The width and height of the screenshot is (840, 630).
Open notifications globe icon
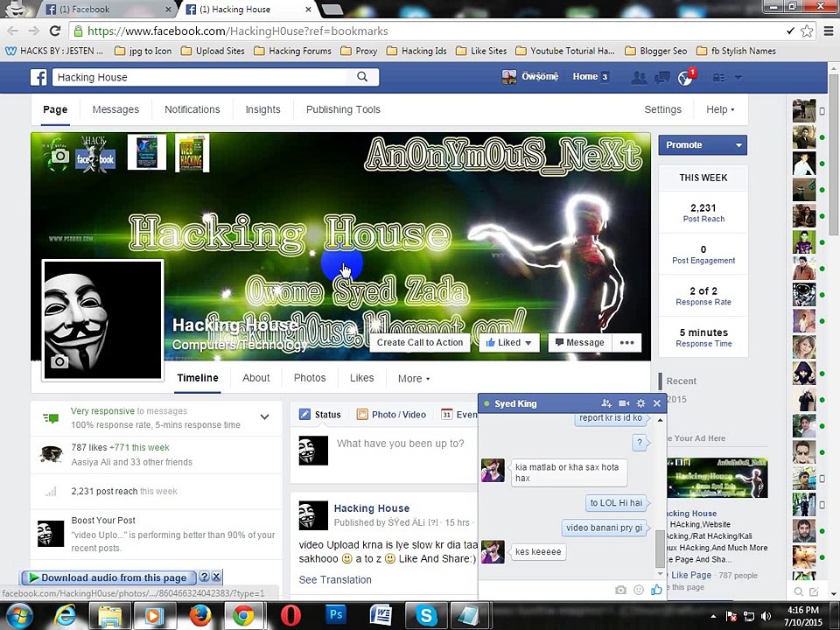(685, 78)
